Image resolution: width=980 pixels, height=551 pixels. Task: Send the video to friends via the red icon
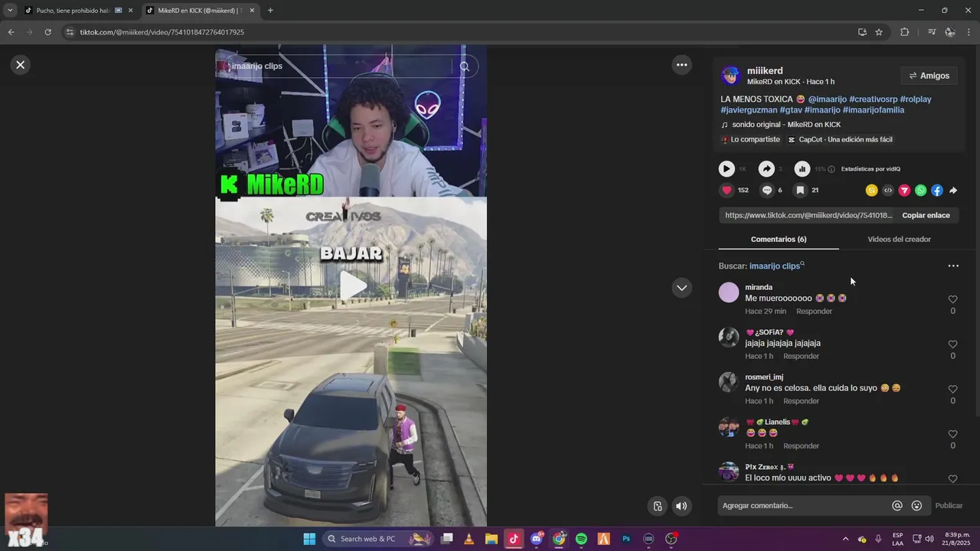(x=904, y=191)
